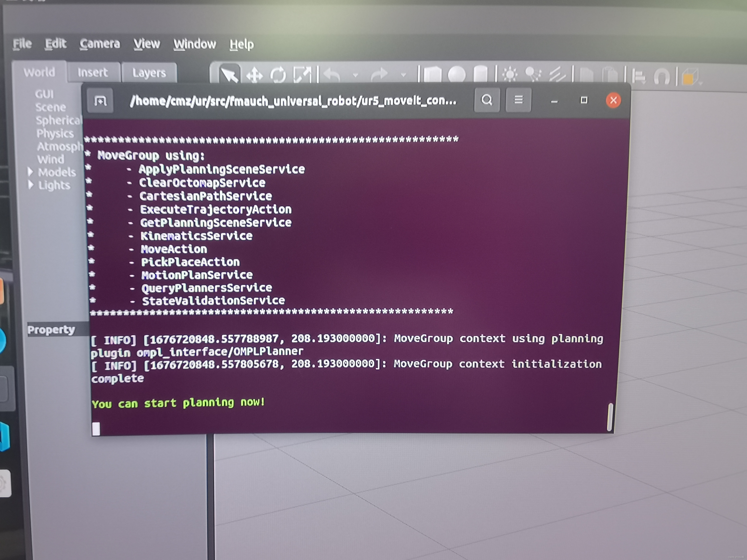Open the redo history dropdown arrow
Viewport: 747px width, 560px height.
point(403,75)
